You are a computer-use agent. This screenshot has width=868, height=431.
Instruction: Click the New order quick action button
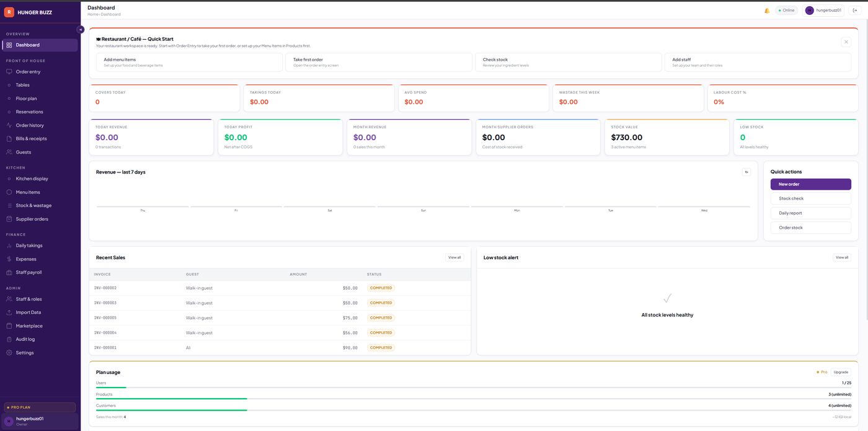coord(811,184)
